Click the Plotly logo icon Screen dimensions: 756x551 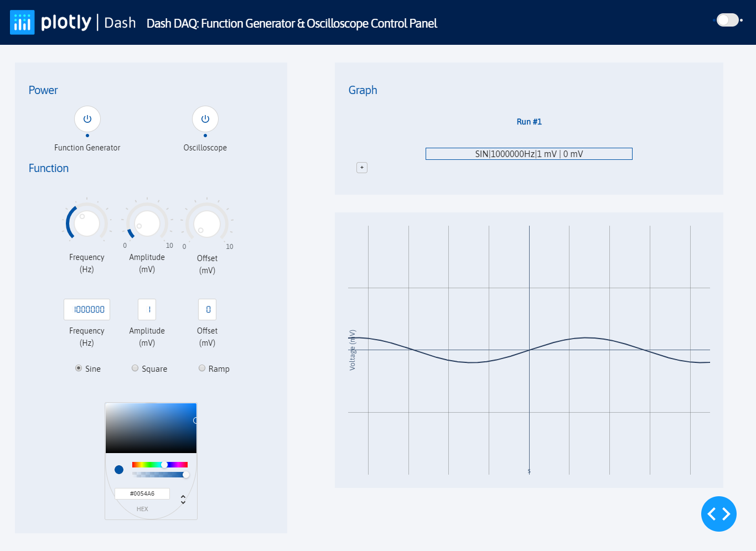[22, 23]
